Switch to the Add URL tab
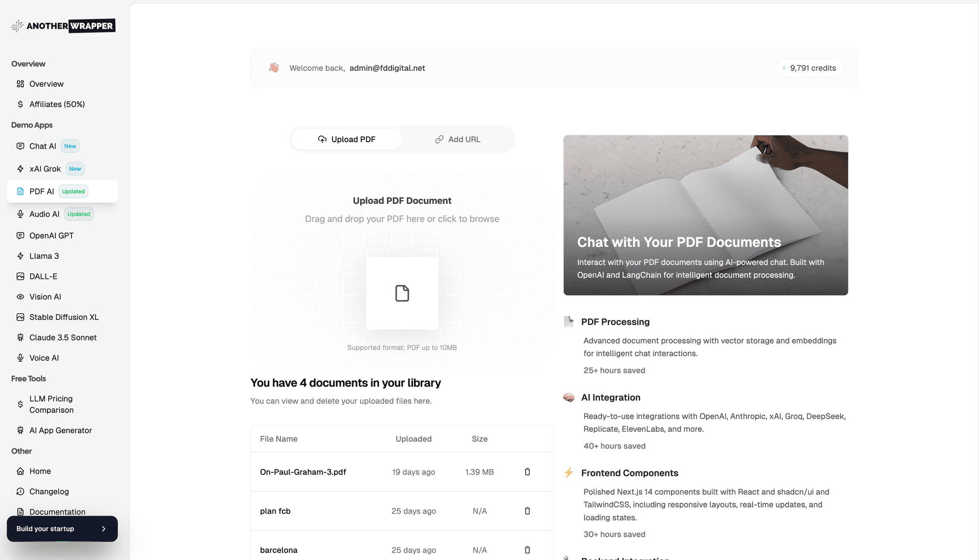The width and height of the screenshot is (979, 560). click(x=457, y=139)
